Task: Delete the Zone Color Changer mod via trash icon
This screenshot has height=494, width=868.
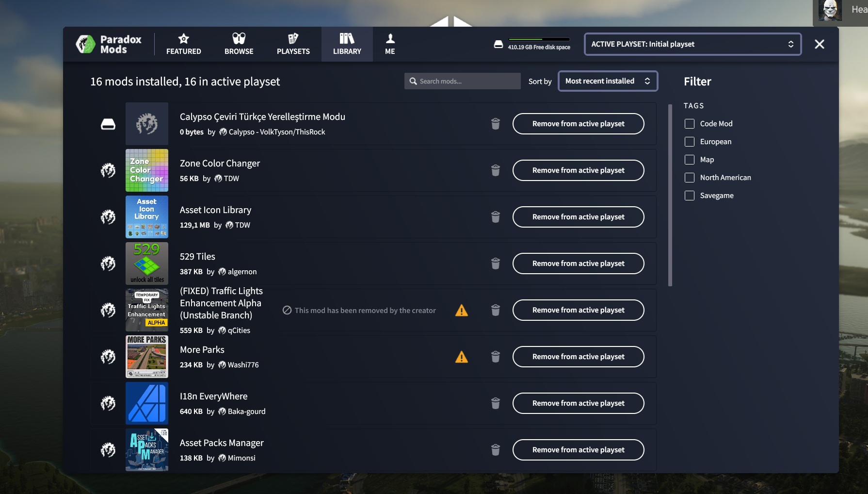Action: (495, 170)
